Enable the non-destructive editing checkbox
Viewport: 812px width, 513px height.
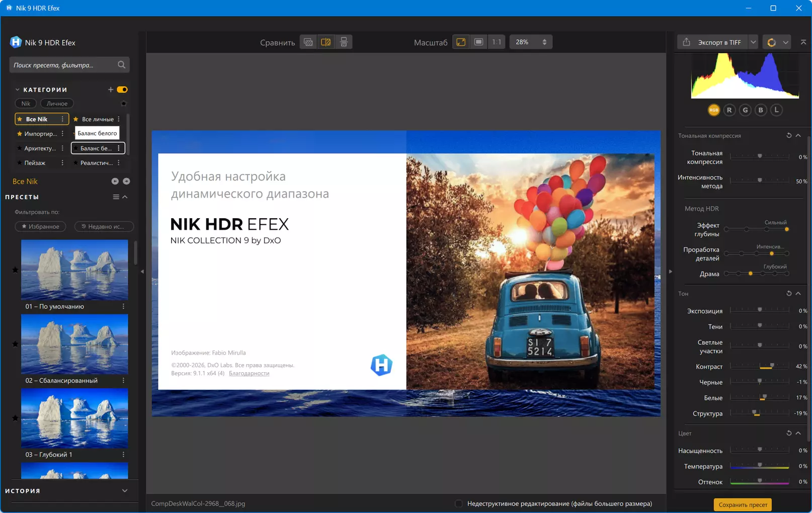click(x=458, y=503)
